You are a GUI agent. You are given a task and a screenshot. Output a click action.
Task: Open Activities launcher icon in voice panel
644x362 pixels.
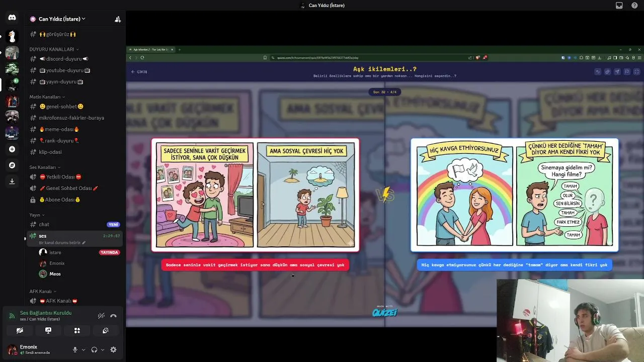click(77, 330)
